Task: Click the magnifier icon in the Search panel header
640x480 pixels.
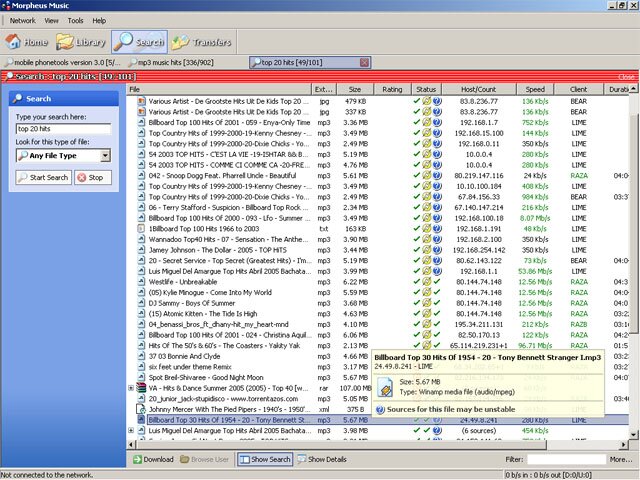Action: point(18,98)
